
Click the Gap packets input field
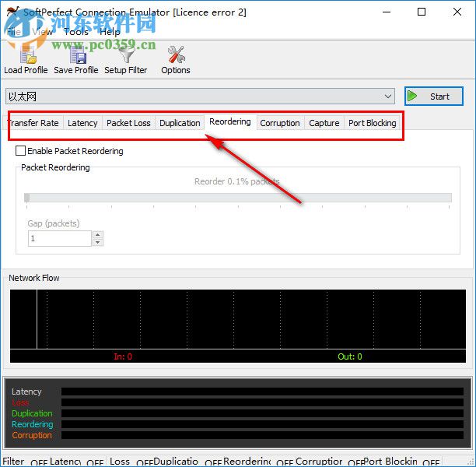60,238
